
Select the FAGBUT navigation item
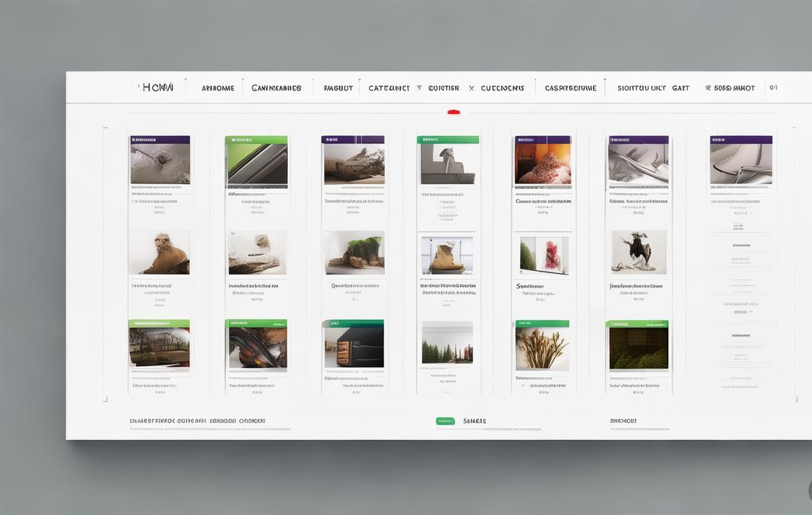338,88
